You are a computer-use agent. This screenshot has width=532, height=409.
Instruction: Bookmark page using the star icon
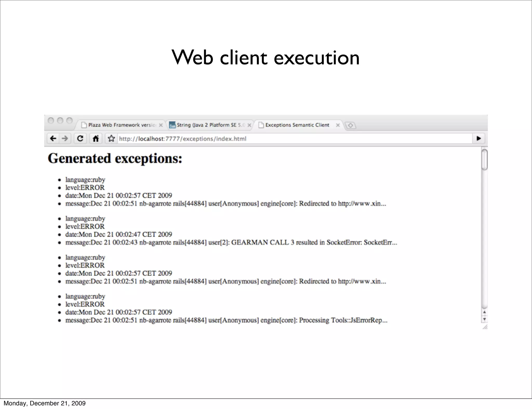point(111,139)
